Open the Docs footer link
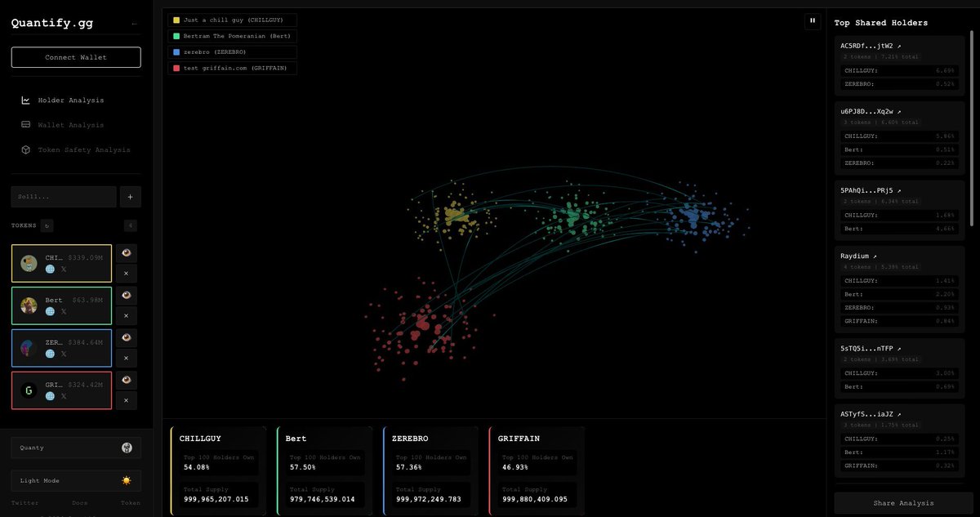Viewport: 980px width, 517px height. coord(80,503)
